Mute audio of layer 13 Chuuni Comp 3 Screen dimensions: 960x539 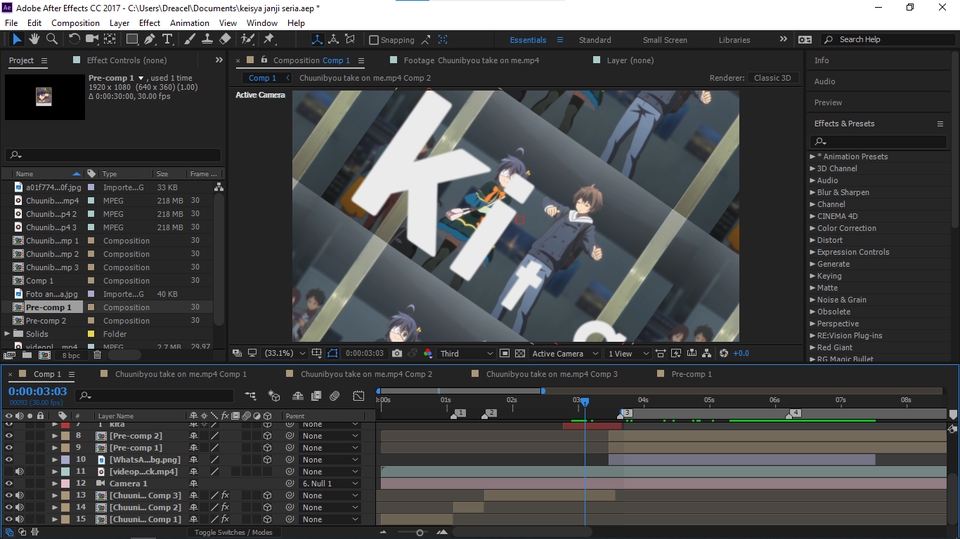click(20, 496)
